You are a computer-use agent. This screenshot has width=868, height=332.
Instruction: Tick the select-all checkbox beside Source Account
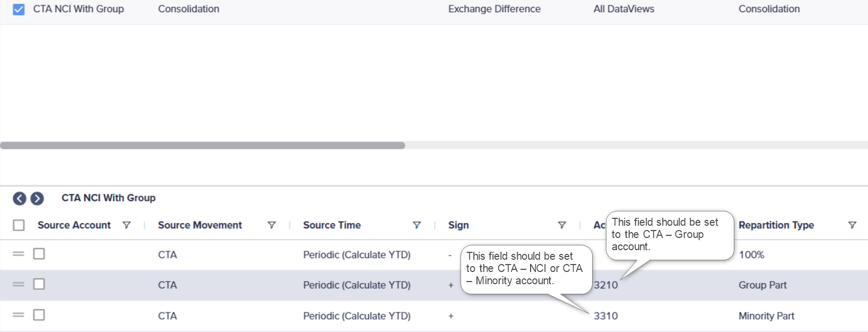[x=19, y=225]
